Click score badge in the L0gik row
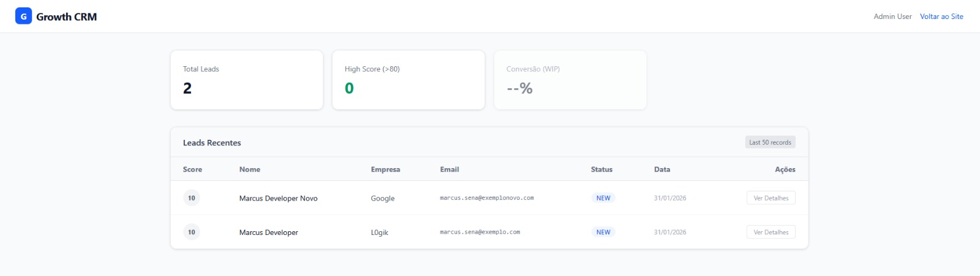Image resolution: width=980 pixels, height=276 pixels. click(x=192, y=232)
